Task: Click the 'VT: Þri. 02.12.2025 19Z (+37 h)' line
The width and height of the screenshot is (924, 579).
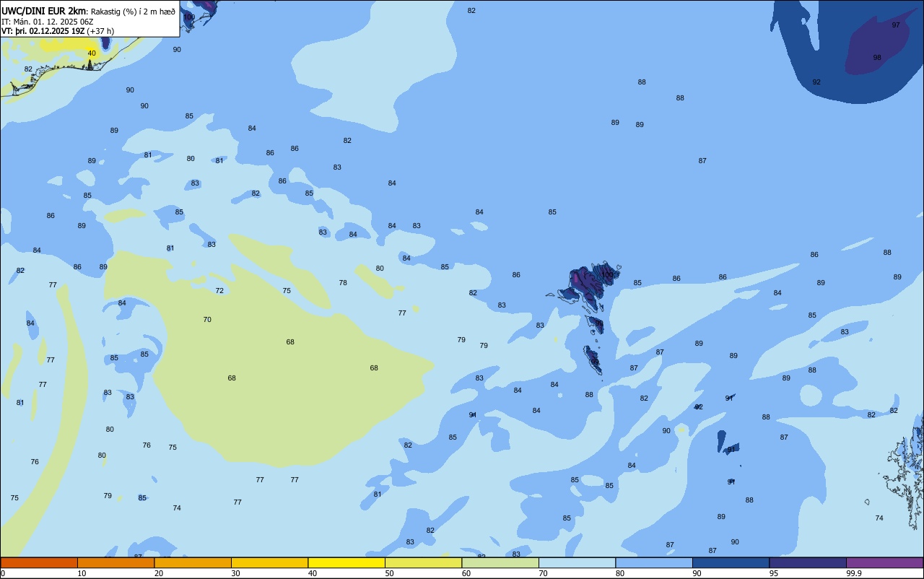Action: tap(58, 31)
